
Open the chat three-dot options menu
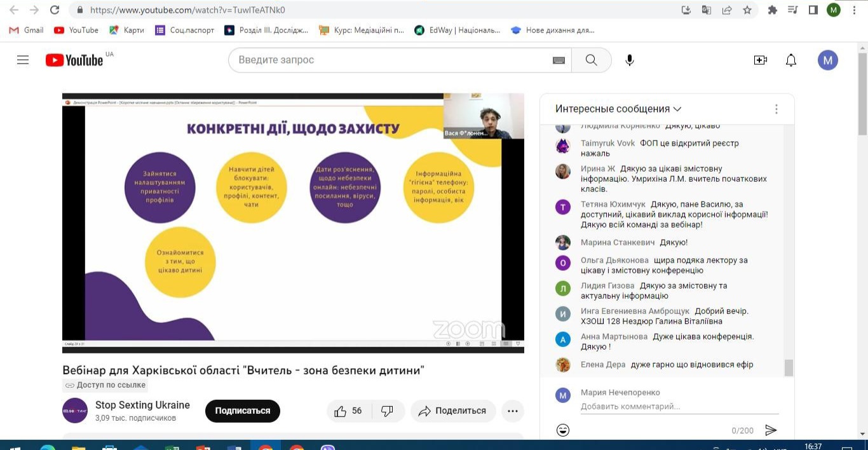click(776, 109)
